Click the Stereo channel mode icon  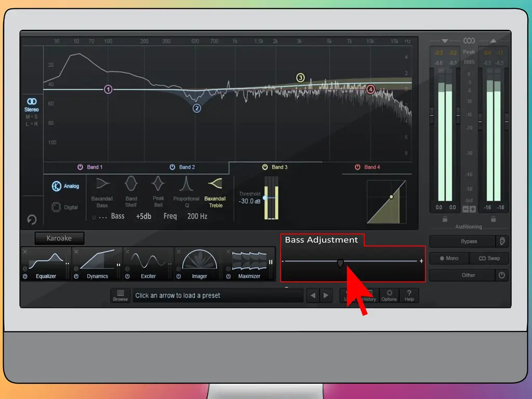click(x=32, y=101)
